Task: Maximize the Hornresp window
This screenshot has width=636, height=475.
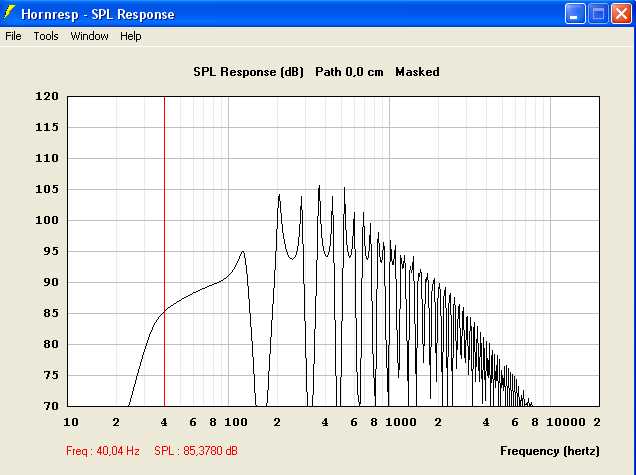Action: click(x=598, y=14)
